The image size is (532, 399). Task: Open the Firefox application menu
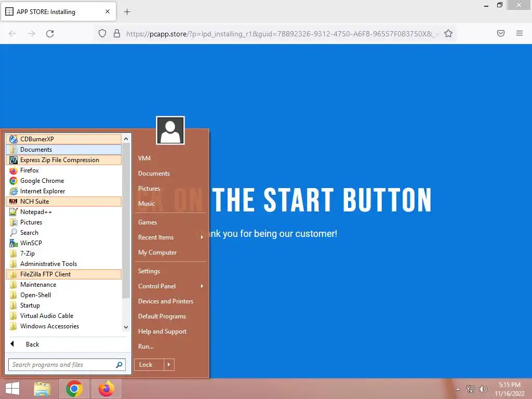click(x=520, y=33)
